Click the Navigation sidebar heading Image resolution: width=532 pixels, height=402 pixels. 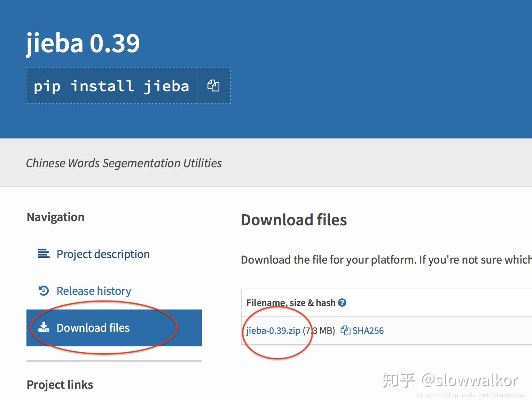pos(56,217)
